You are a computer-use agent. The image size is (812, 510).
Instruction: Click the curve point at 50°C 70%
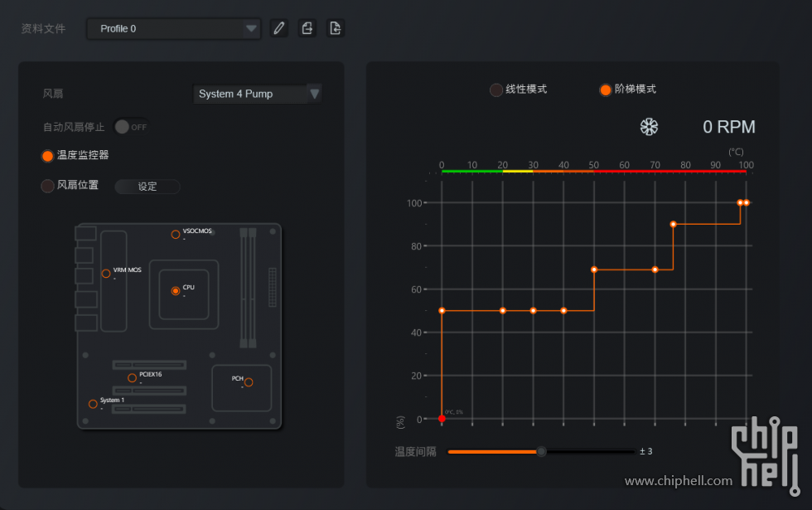coord(594,270)
